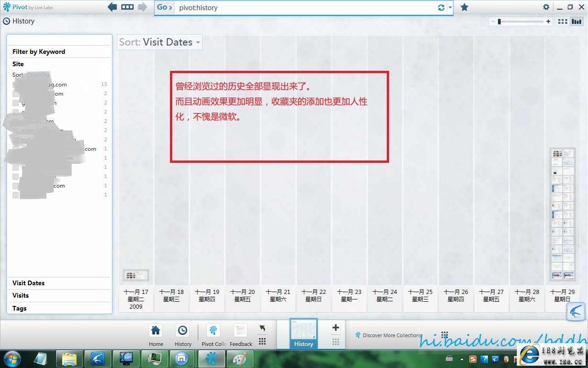
Task: Select the 十一月 26 星期四 date label
Action: (456, 299)
